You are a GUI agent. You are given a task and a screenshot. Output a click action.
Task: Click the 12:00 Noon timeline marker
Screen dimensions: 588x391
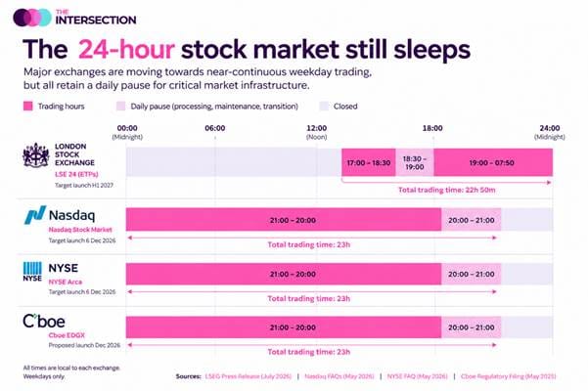(316, 132)
